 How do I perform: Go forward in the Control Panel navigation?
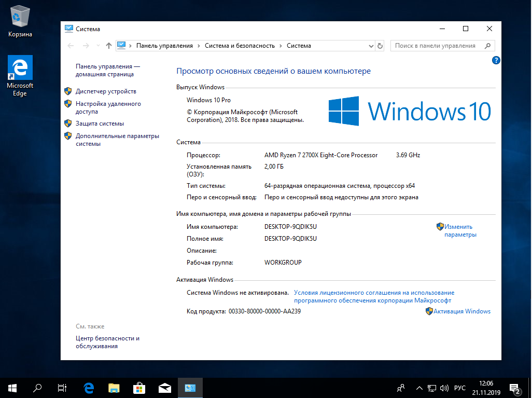[86, 46]
